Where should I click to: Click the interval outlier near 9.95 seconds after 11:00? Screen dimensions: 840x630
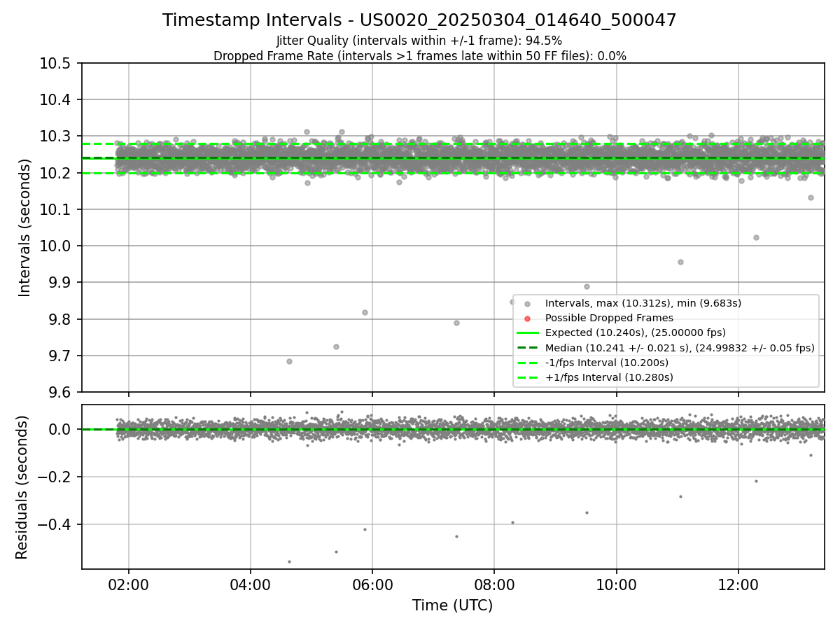680,262
